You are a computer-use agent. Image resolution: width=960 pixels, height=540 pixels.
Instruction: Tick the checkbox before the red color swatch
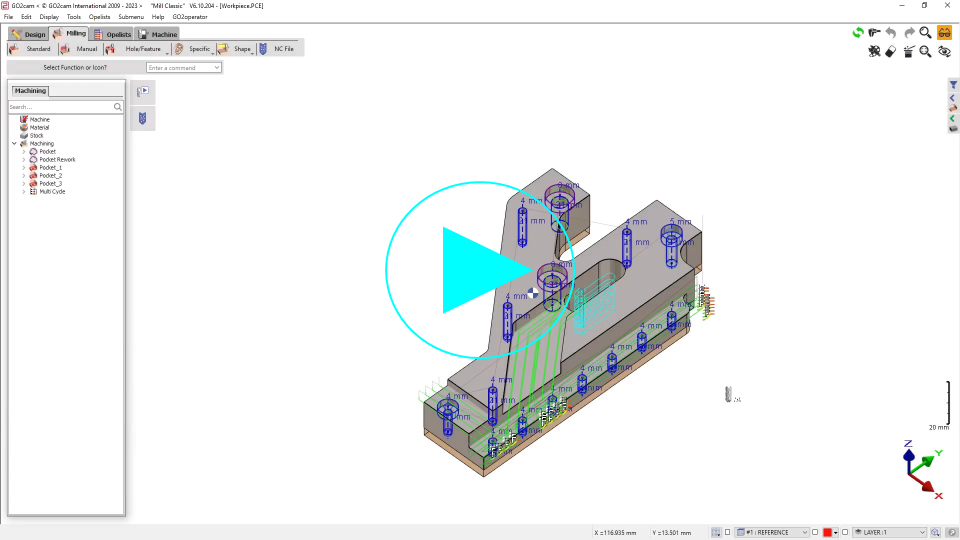815,532
